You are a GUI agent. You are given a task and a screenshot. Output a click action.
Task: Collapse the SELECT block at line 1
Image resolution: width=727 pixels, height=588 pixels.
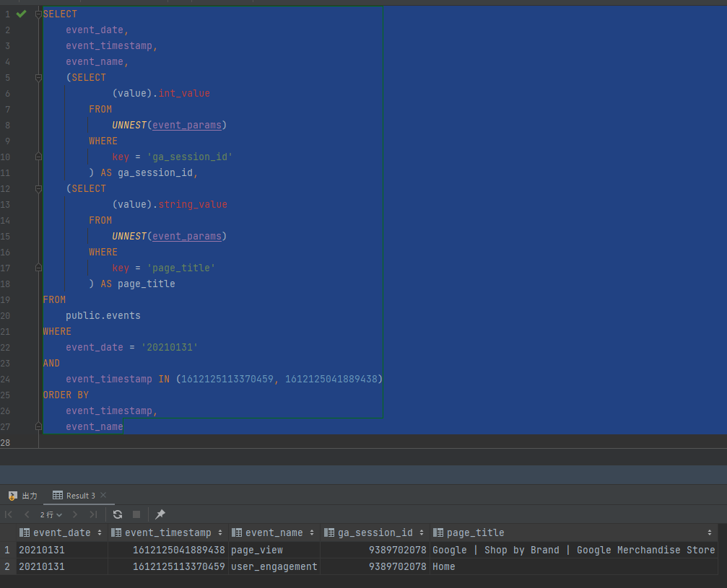tap(38, 14)
